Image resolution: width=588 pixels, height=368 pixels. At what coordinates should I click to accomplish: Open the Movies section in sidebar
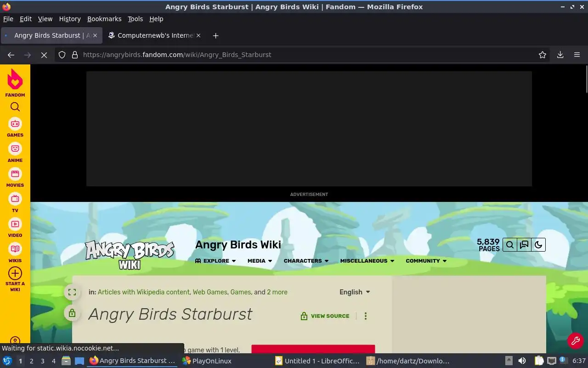click(x=15, y=178)
